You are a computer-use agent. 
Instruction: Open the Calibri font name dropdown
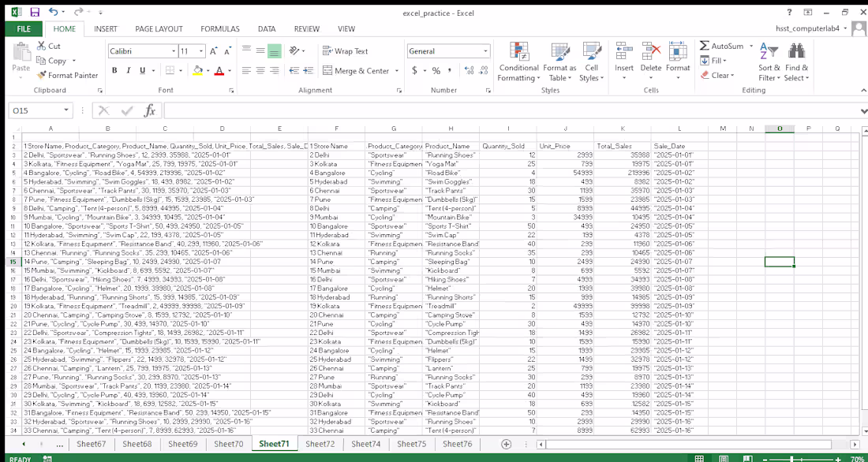174,51
